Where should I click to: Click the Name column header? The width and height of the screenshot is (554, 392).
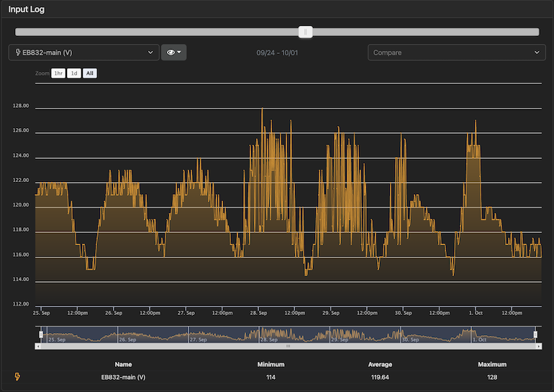pyautogui.click(x=123, y=364)
